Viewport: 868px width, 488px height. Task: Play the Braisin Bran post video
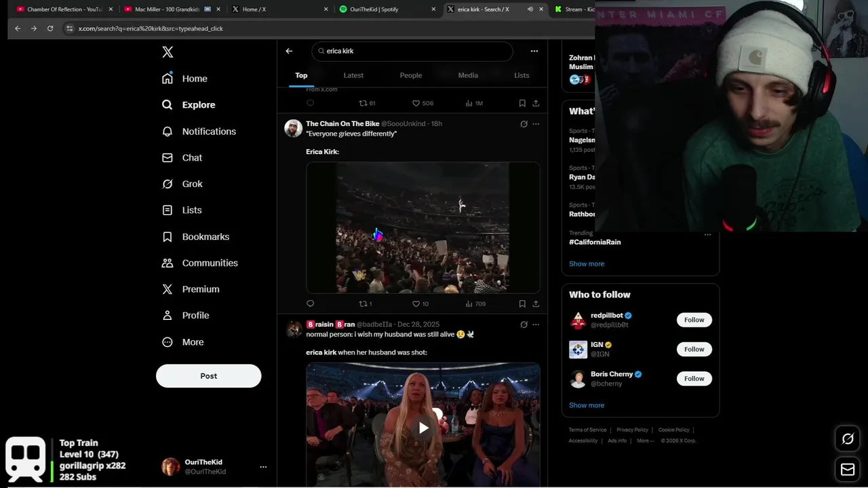(x=423, y=428)
